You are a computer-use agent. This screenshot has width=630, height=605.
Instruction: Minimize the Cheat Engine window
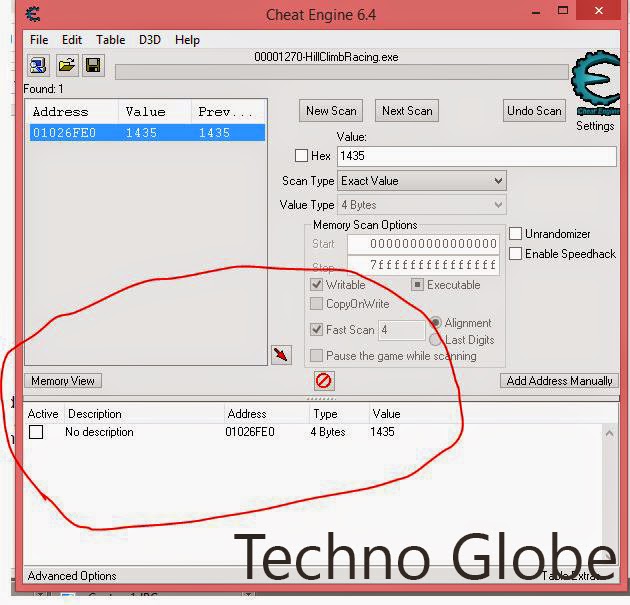(x=536, y=12)
